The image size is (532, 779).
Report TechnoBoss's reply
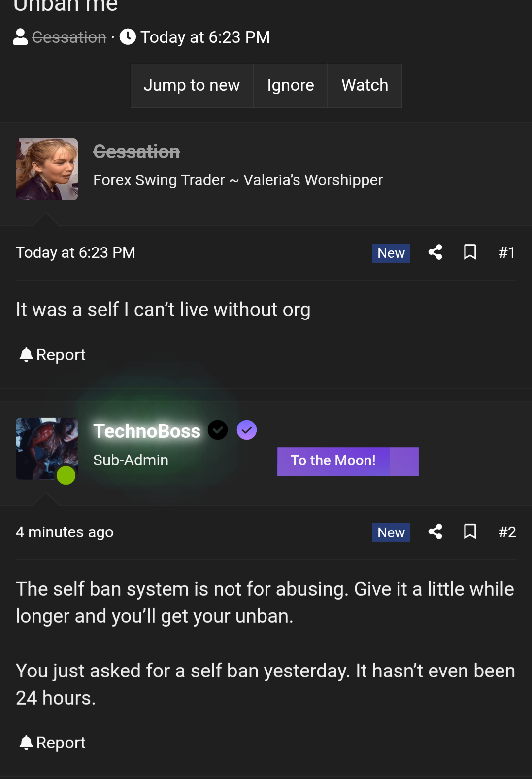click(52, 743)
